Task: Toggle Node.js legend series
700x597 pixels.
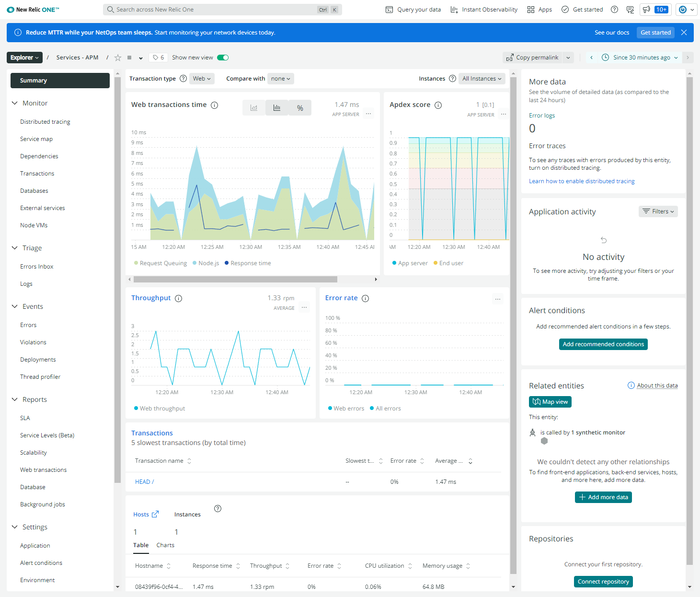Action: [x=206, y=263]
